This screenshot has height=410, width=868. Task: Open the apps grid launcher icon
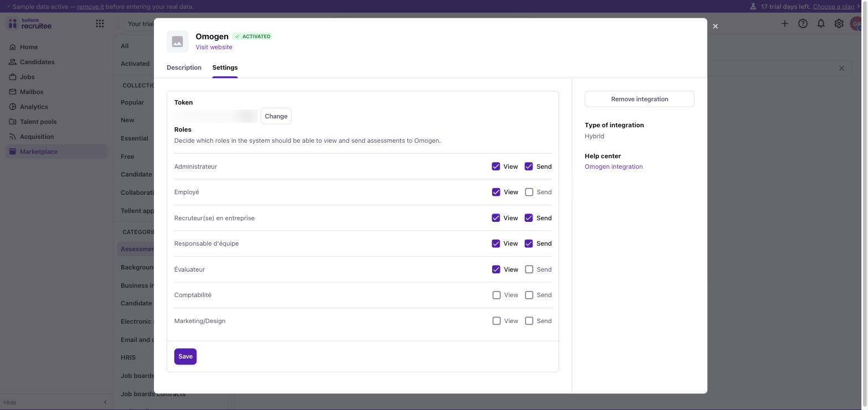point(100,24)
